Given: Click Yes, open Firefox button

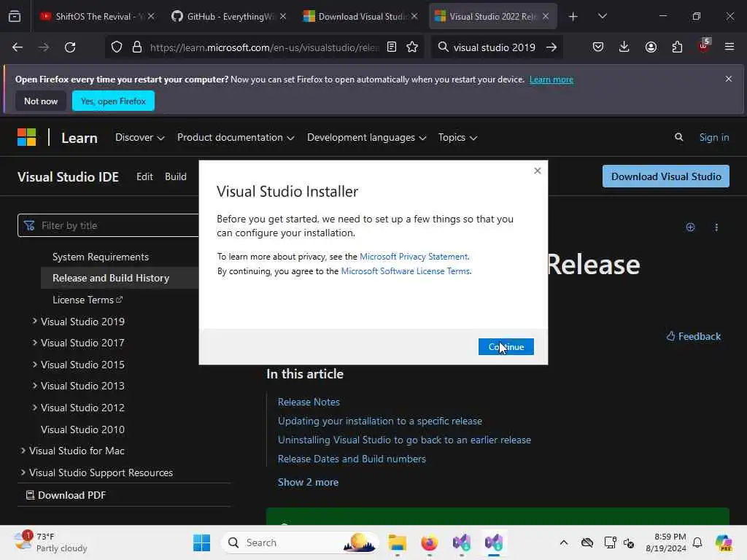Looking at the screenshot, I should (113, 101).
